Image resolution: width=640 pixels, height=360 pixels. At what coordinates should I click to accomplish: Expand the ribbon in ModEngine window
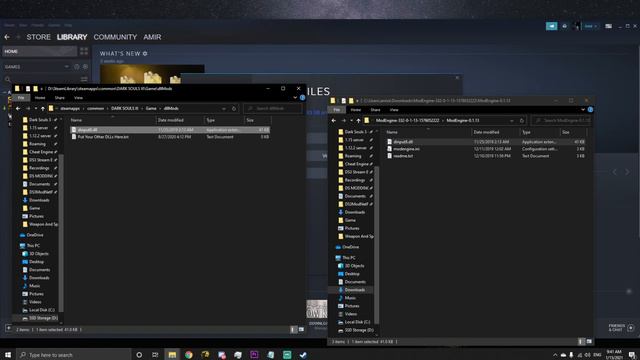click(583, 109)
